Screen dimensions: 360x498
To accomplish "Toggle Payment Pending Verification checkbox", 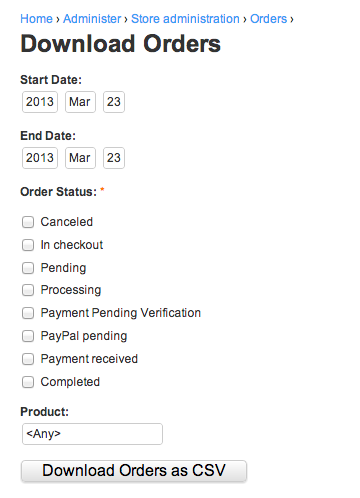I will pyautogui.click(x=28, y=313).
